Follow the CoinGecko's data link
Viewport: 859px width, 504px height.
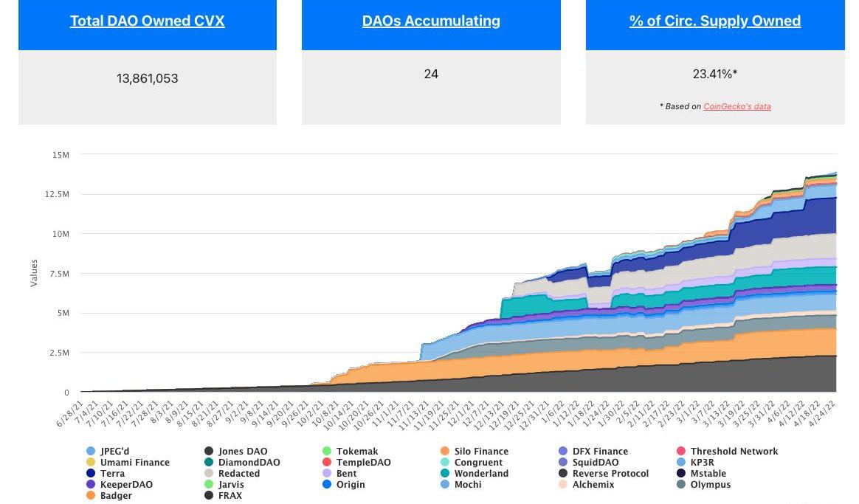(736, 106)
